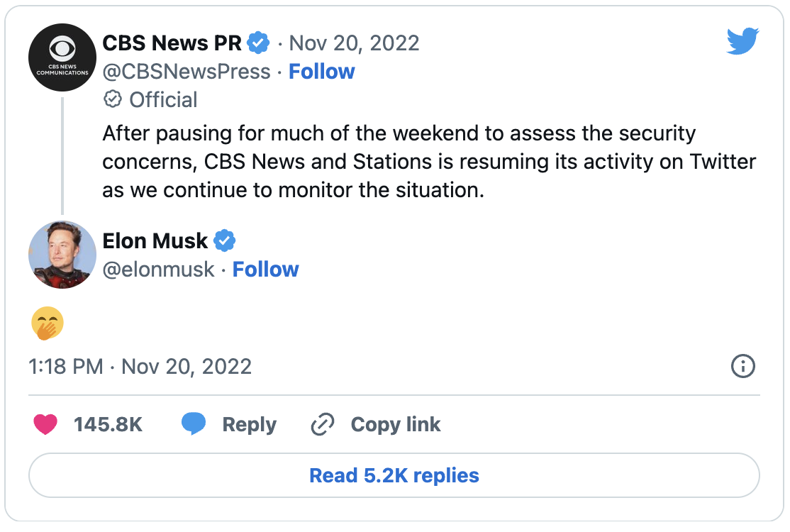This screenshot has width=790, height=532.
Task: Click the Official label checkmark icon
Action: 112,100
